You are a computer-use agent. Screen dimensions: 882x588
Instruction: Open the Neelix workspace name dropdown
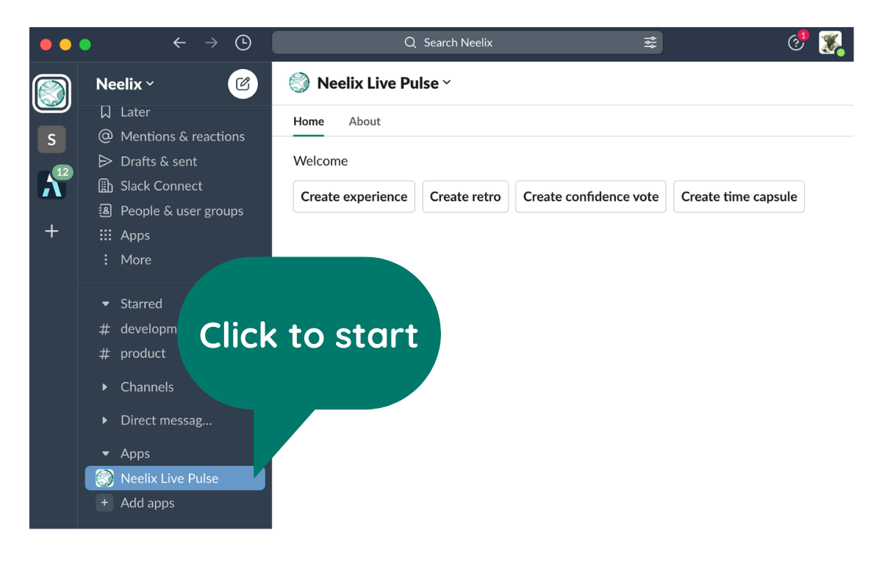coord(125,84)
